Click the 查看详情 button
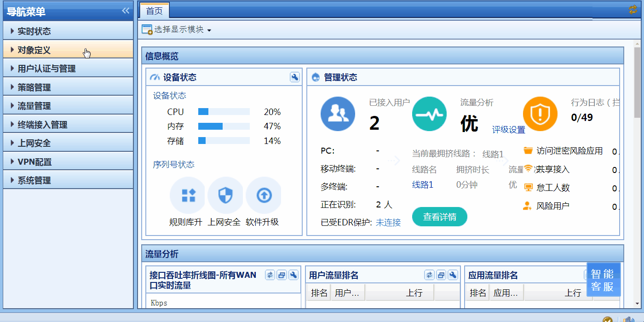The height and width of the screenshot is (322, 644). (x=439, y=216)
